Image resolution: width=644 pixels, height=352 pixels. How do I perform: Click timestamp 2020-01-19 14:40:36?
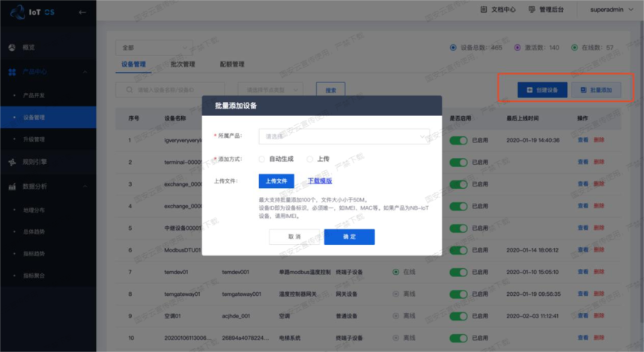click(532, 141)
